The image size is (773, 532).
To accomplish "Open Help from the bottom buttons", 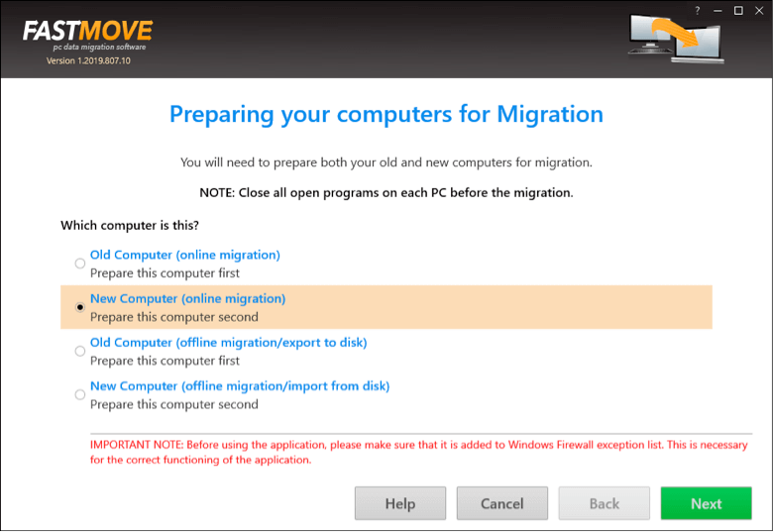I will (x=399, y=503).
